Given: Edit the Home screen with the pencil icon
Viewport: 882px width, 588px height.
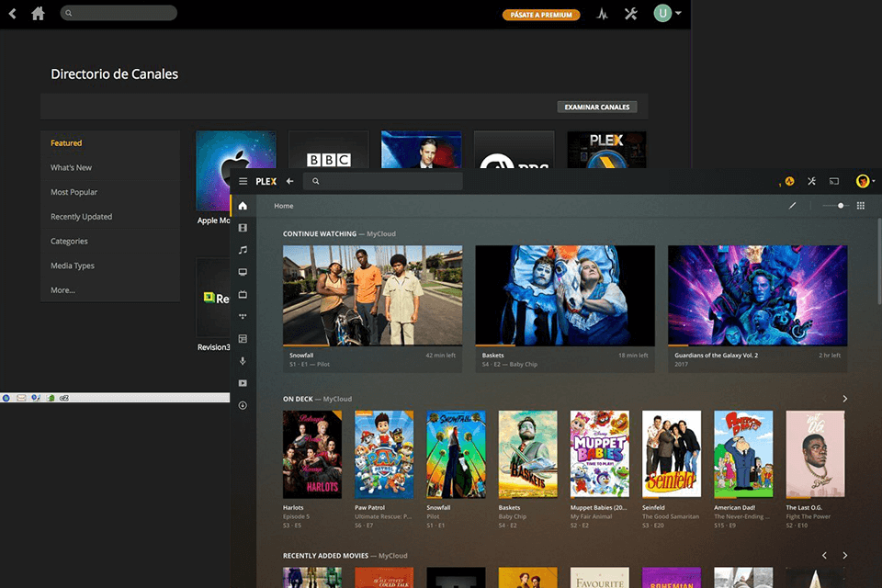Looking at the screenshot, I should [792, 207].
